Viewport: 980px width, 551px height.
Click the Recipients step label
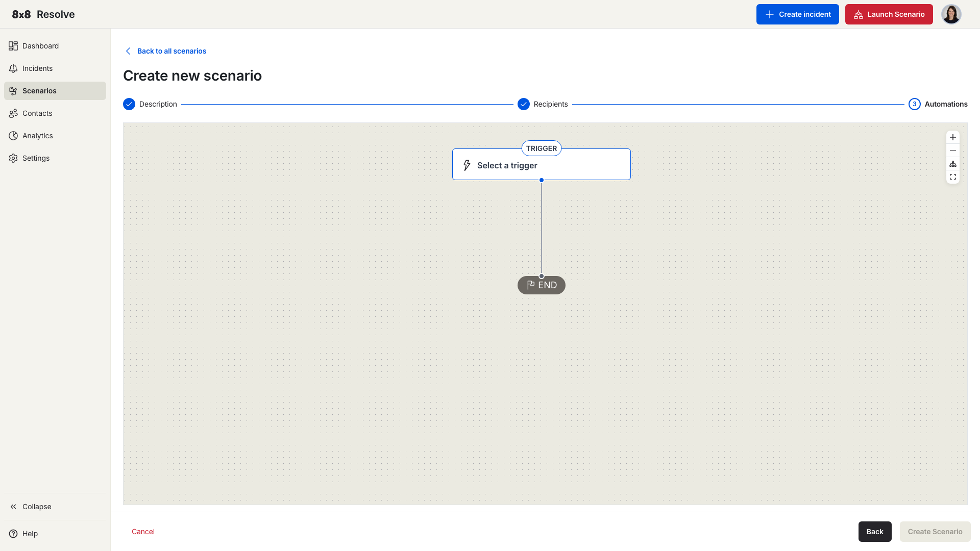(x=551, y=104)
